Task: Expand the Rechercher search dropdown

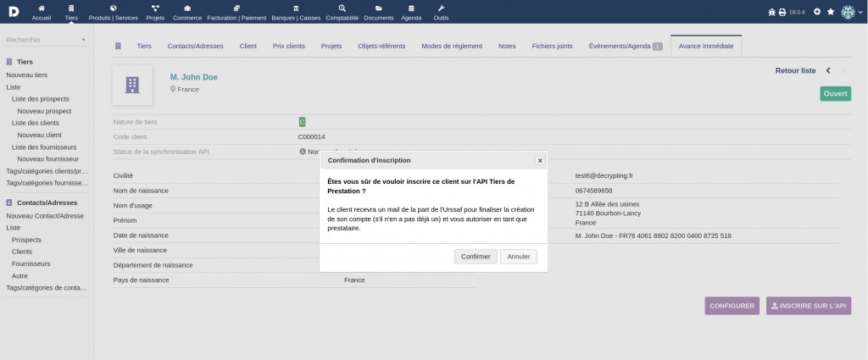Action: click(47, 40)
